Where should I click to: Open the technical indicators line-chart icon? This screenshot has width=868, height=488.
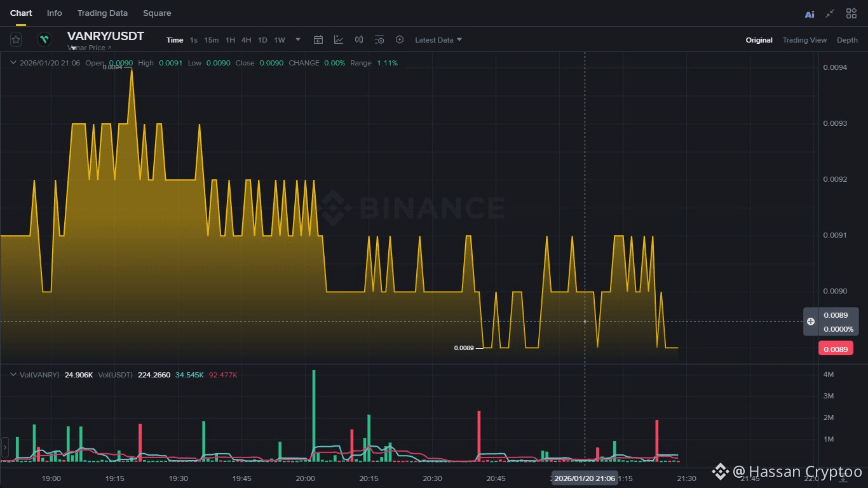click(339, 39)
